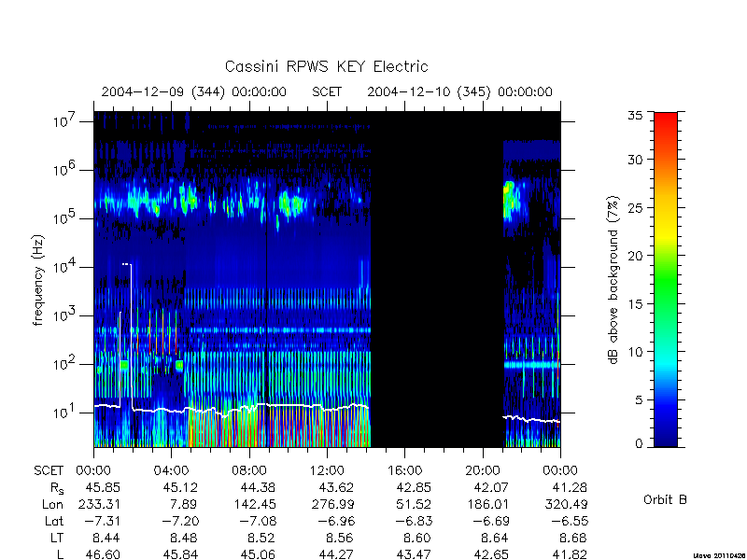Click the 'SCET' label between the two dates
The width and height of the screenshot is (747, 560).
pos(327,91)
